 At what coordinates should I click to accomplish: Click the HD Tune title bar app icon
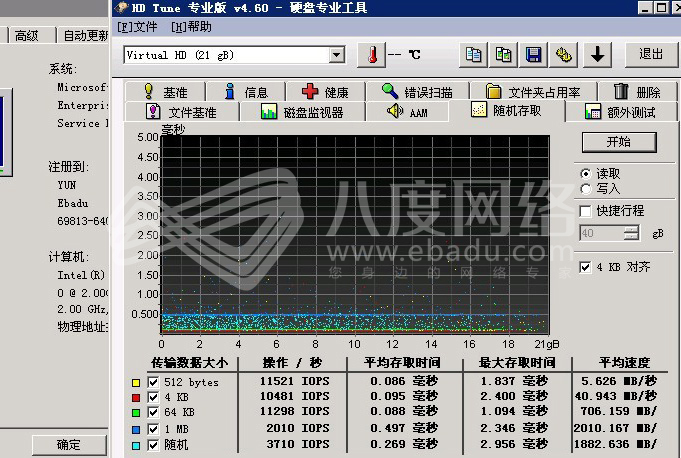click(121, 8)
